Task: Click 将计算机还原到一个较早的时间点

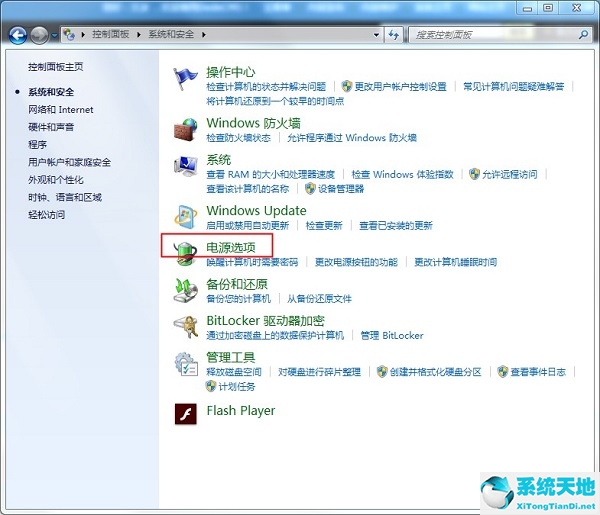Action: pos(275,101)
